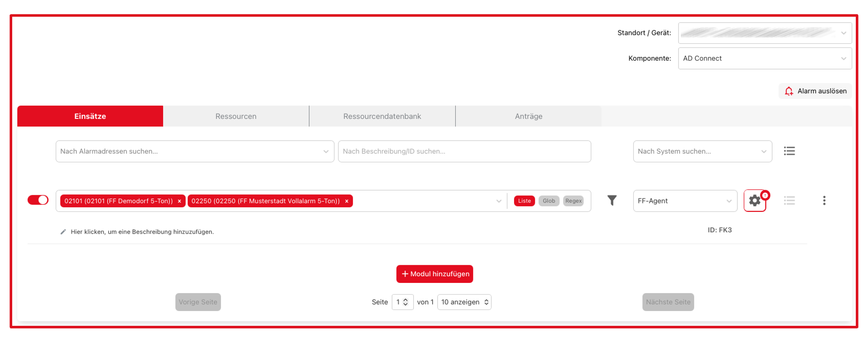This screenshot has width=868, height=343.
Task: Expand the Nach System suchen dropdown
Action: point(703,151)
